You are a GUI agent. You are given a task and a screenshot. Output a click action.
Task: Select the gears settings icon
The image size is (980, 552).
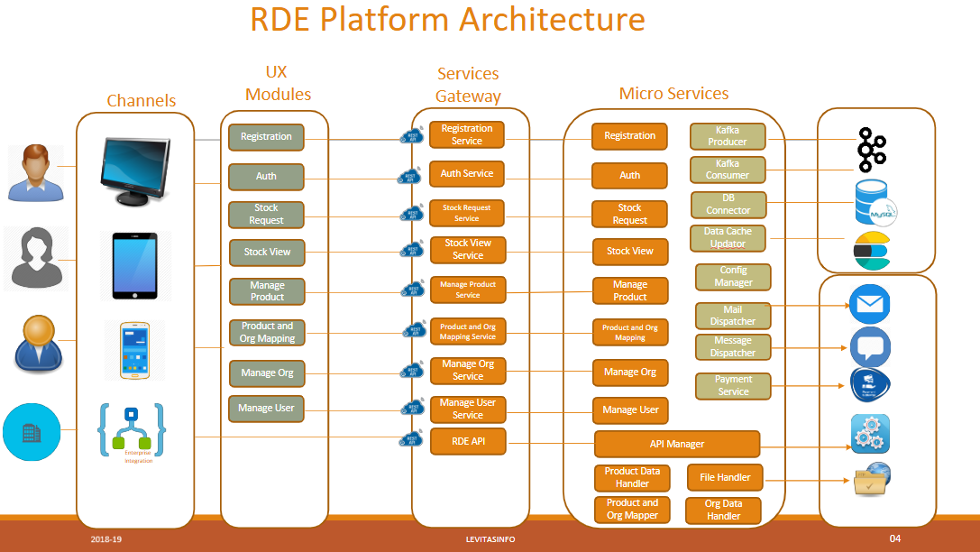pos(870,434)
